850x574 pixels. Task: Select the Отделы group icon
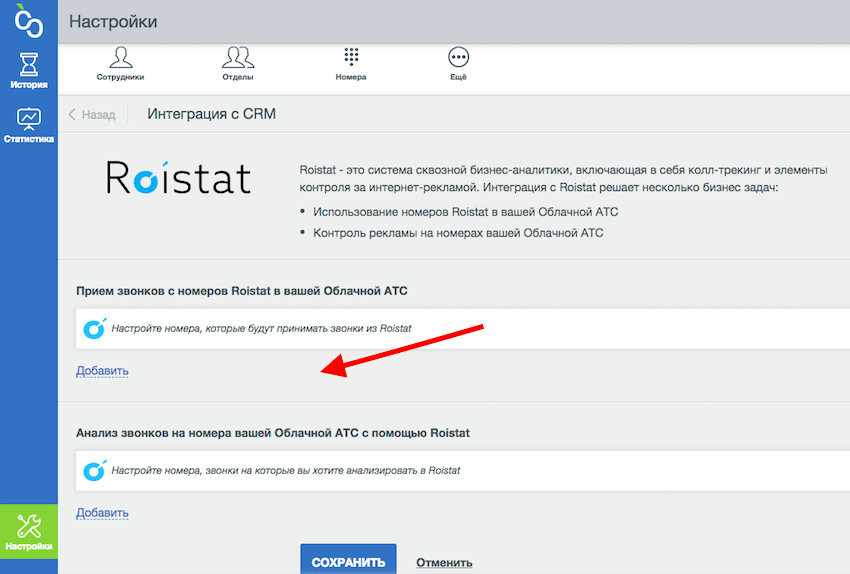tap(238, 63)
